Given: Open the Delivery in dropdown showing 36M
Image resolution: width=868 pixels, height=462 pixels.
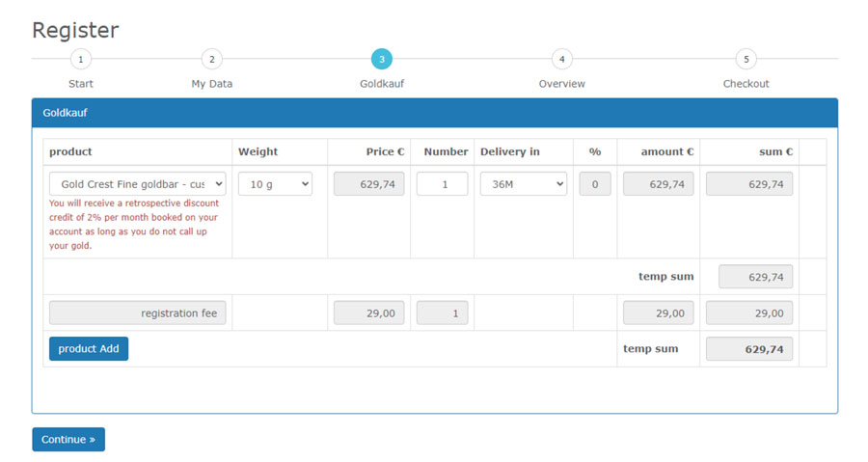Looking at the screenshot, I should point(523,184).
